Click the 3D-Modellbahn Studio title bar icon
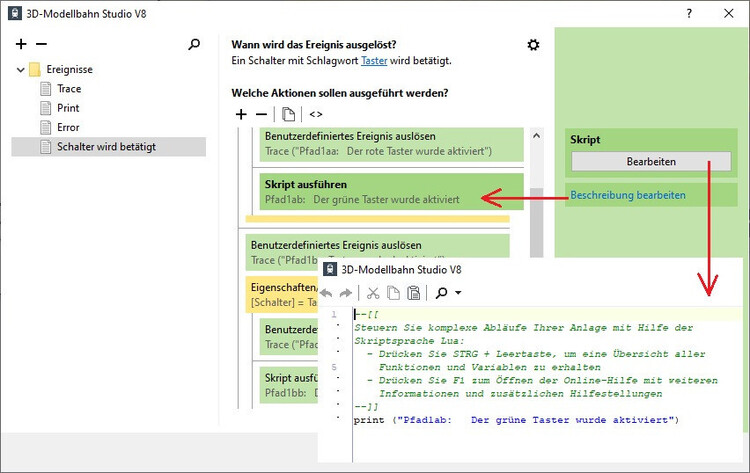The width and height of the screenshot is (750, 473). [x=15, y=13]
